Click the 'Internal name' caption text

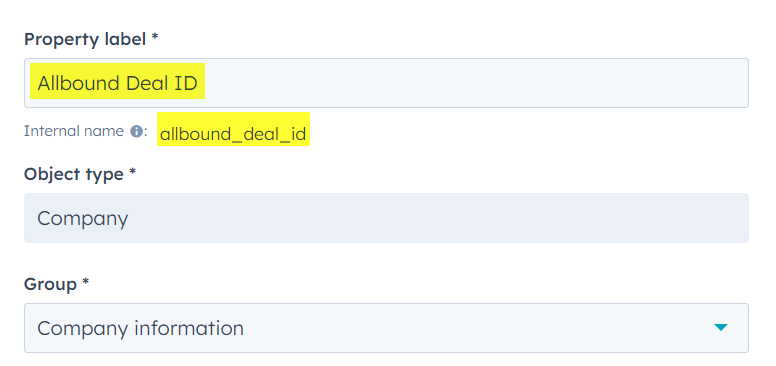[74, 131]
